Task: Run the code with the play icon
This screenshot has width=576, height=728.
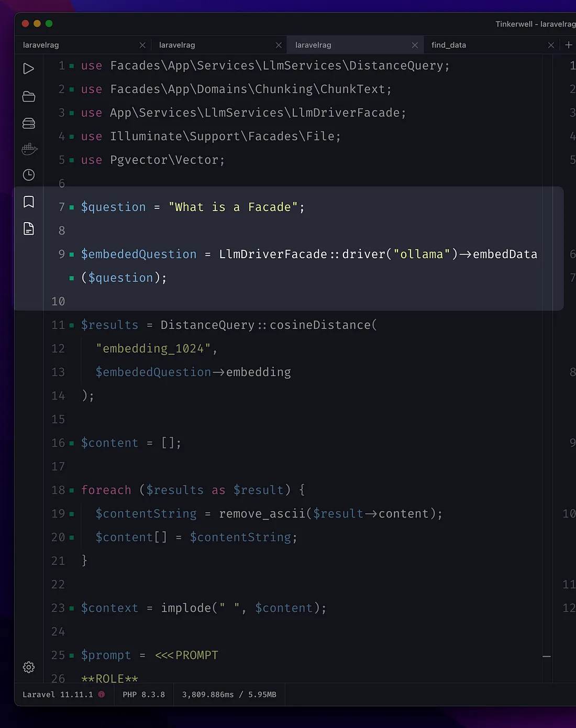Action: click(x=29, y=69)
